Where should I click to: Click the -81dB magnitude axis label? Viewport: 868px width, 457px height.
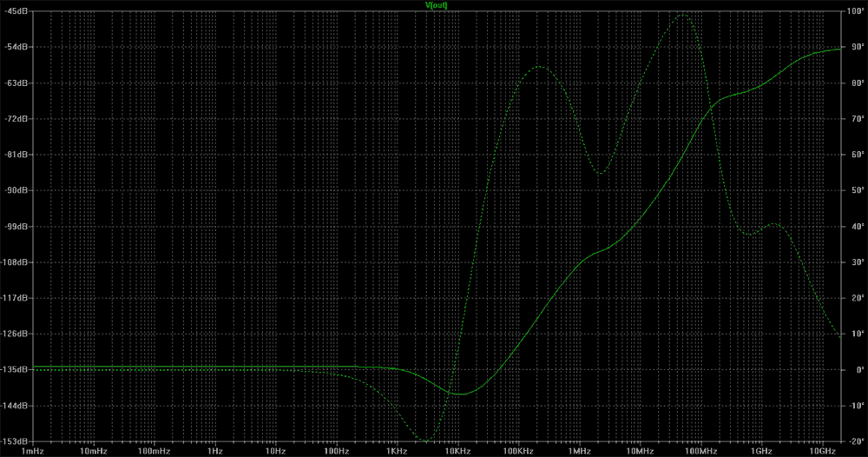pyautogui.click(x=16, y=155)
